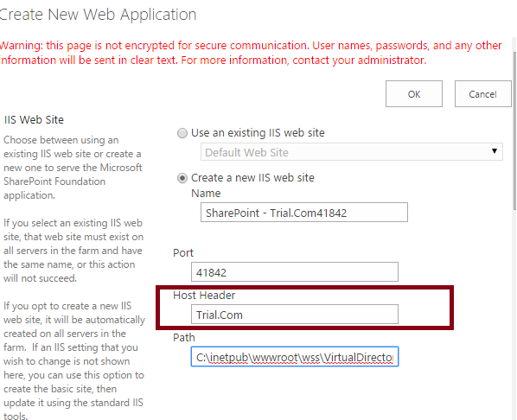Click the Host Header field with Trial.Com
The image size is (517, 420).
click(x=295, y=315)
